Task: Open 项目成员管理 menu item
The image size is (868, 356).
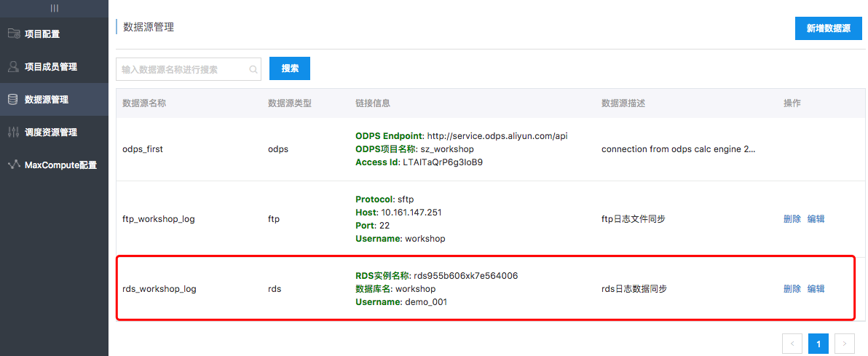Action: [54, 66]
